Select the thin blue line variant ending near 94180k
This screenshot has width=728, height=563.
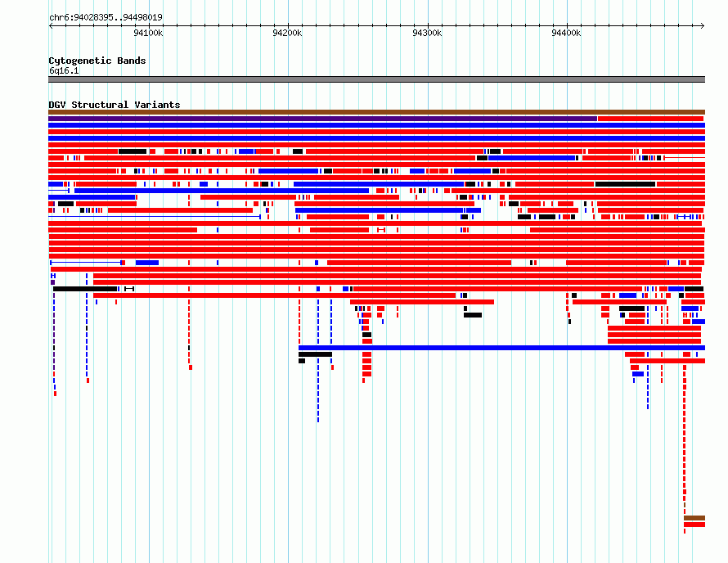155,217
